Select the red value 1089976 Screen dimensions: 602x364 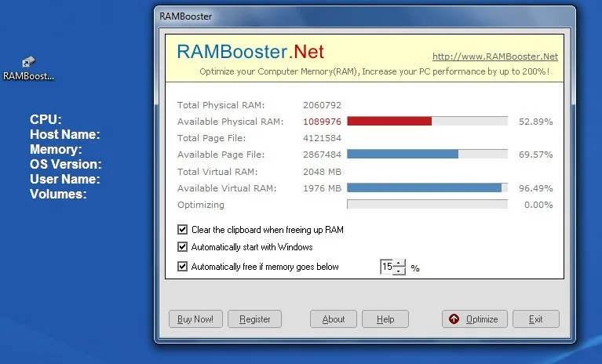pos(322,122)
